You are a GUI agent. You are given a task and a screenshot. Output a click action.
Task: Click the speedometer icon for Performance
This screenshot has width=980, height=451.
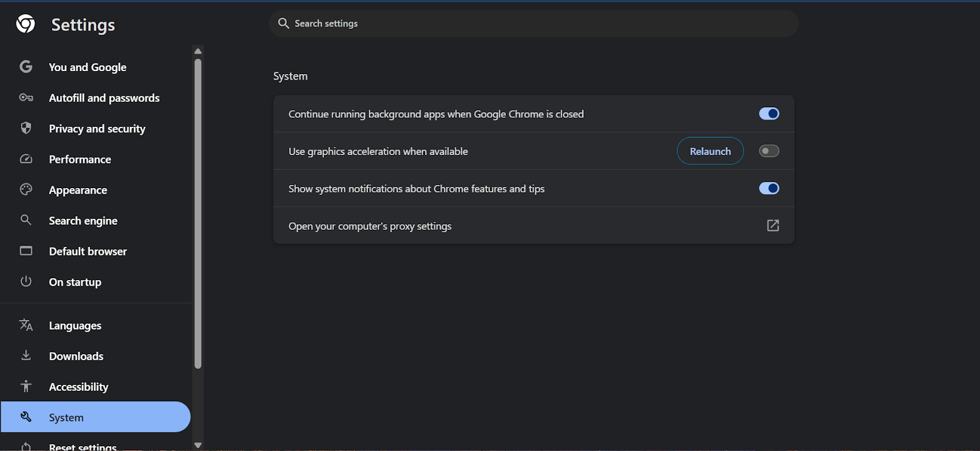[26, 159]
